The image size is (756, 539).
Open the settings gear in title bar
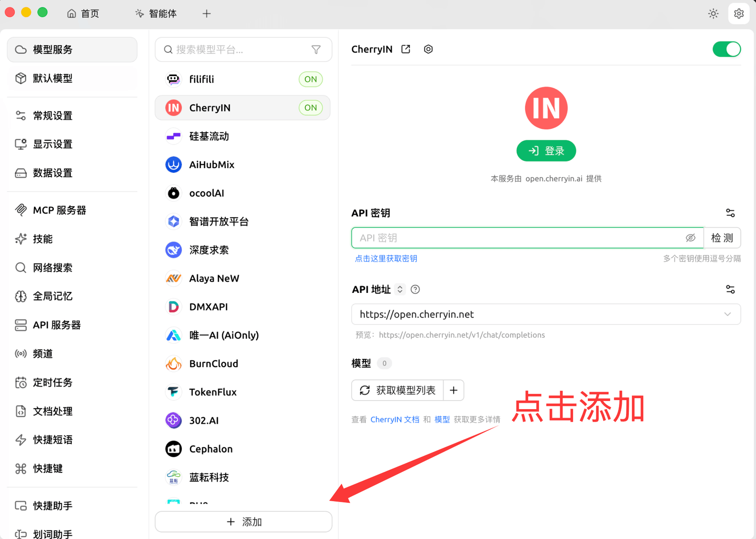739,14
